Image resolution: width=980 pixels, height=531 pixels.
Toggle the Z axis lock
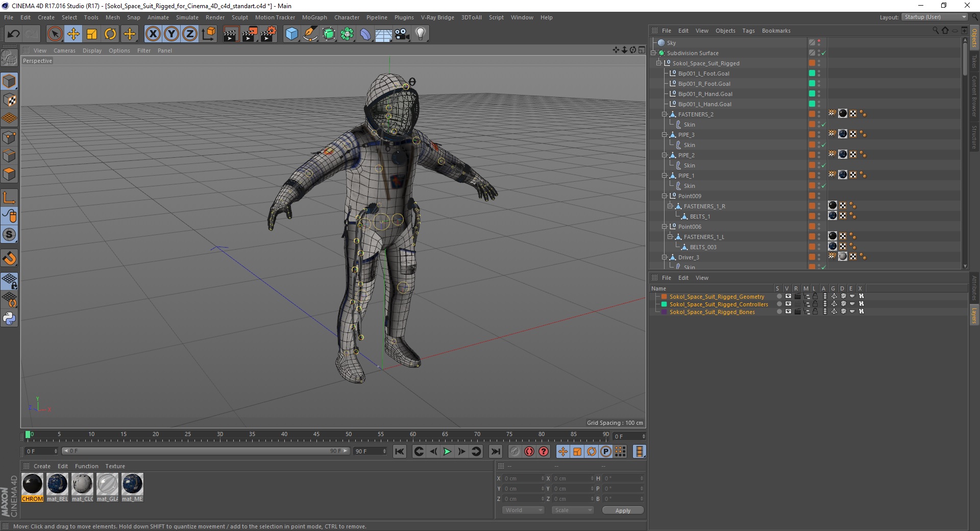(x=190, y=34)
